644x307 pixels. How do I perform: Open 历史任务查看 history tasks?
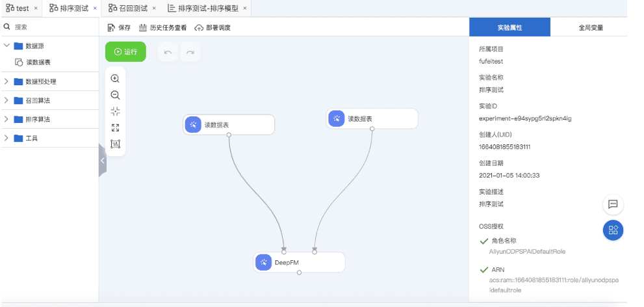pos(162,27)
